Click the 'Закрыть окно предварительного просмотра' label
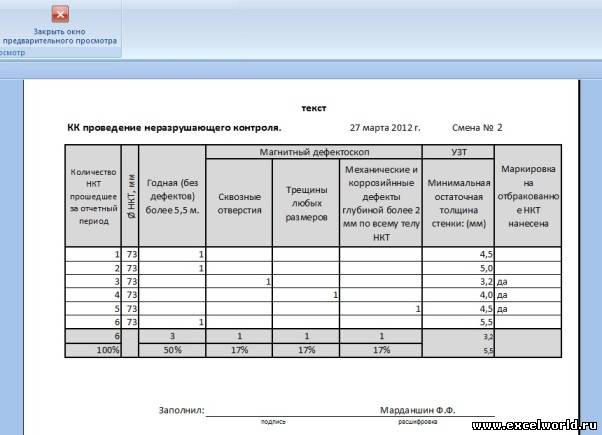 [60, 36]
